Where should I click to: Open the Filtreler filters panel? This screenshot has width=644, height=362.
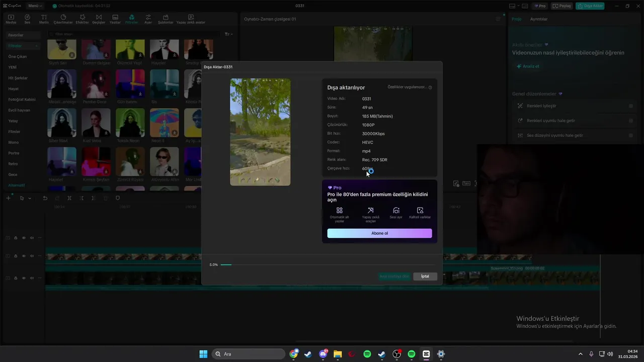point(131,19)
